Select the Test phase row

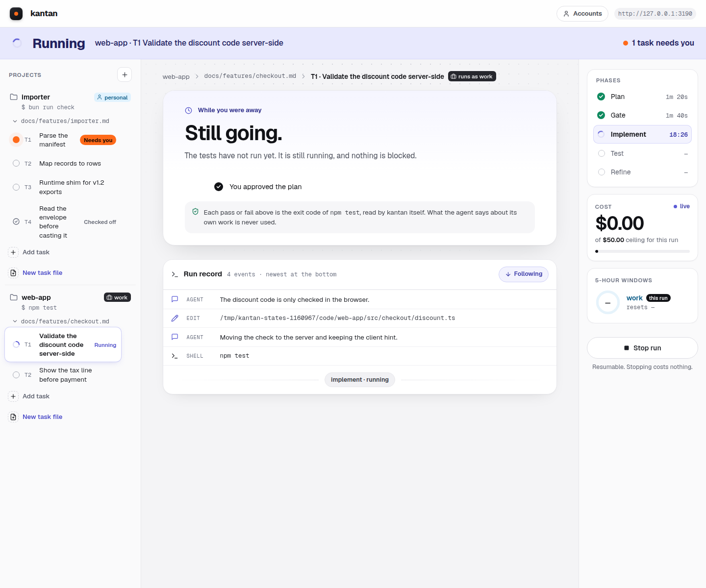click(642, 153)
